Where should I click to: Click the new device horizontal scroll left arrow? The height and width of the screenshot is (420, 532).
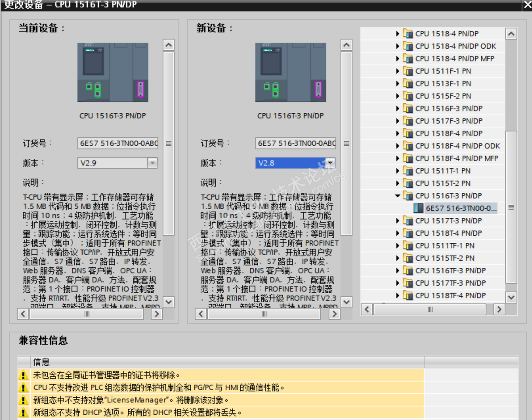pos(201,314)
